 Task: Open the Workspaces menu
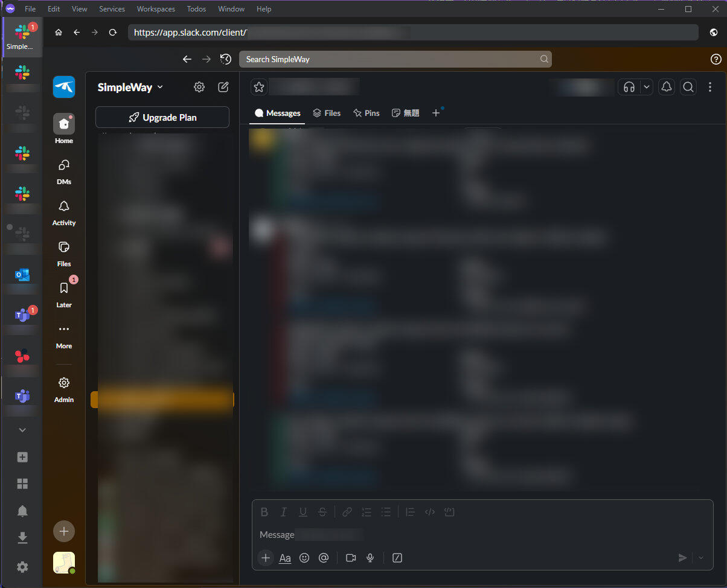tap(156, 9)
